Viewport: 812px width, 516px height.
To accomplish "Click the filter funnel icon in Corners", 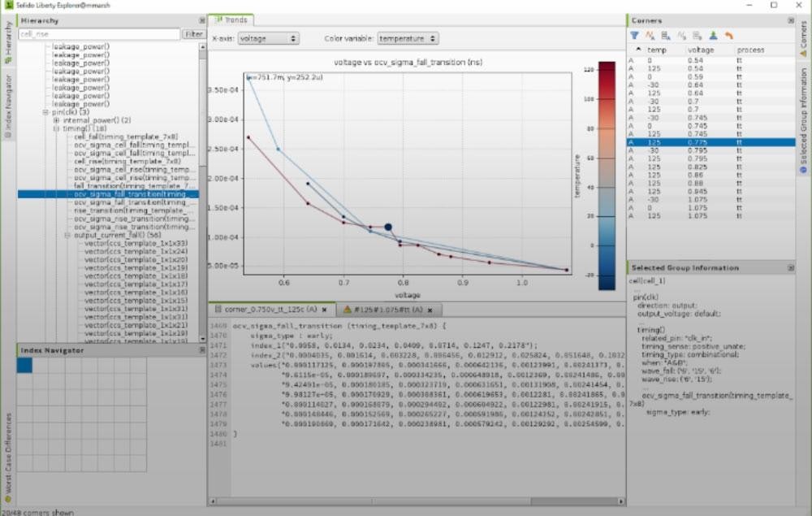I will (x=634, y=36).
